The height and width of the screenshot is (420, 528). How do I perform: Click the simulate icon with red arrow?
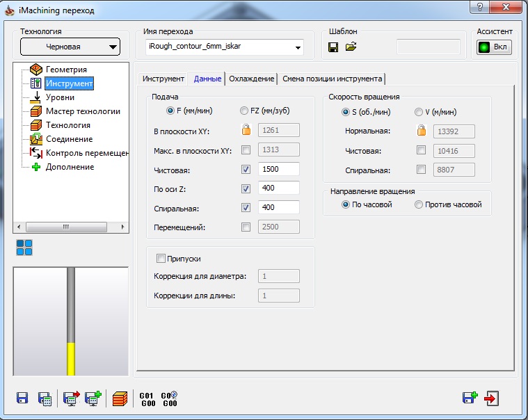(x=72, y=398)
